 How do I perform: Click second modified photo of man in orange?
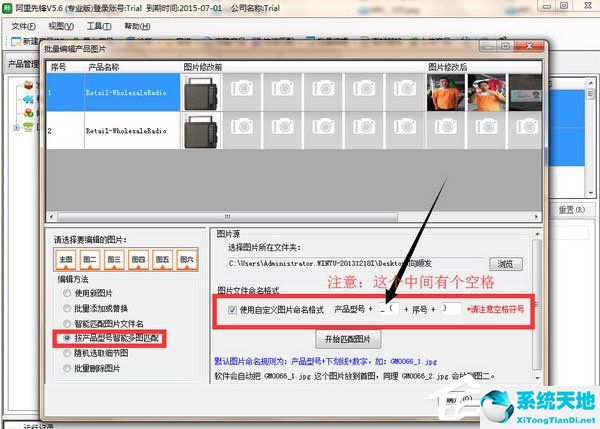(x=487, y=93)
